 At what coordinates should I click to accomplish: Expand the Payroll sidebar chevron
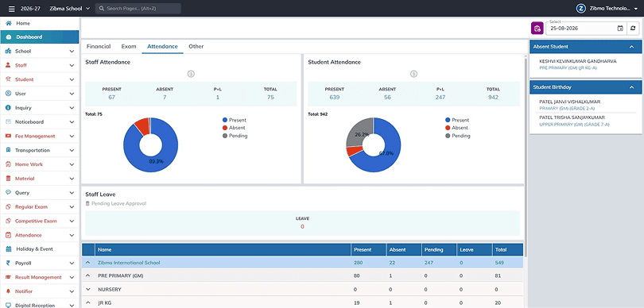72,264
